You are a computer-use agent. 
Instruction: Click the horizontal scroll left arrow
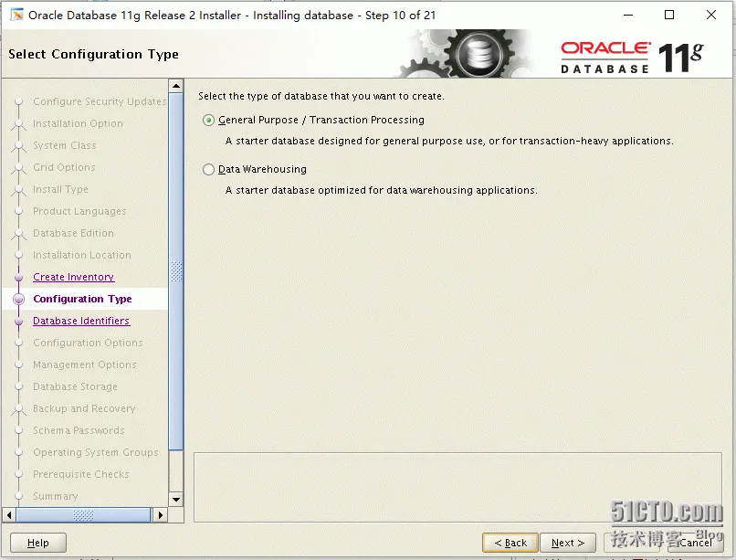point(9,515)
